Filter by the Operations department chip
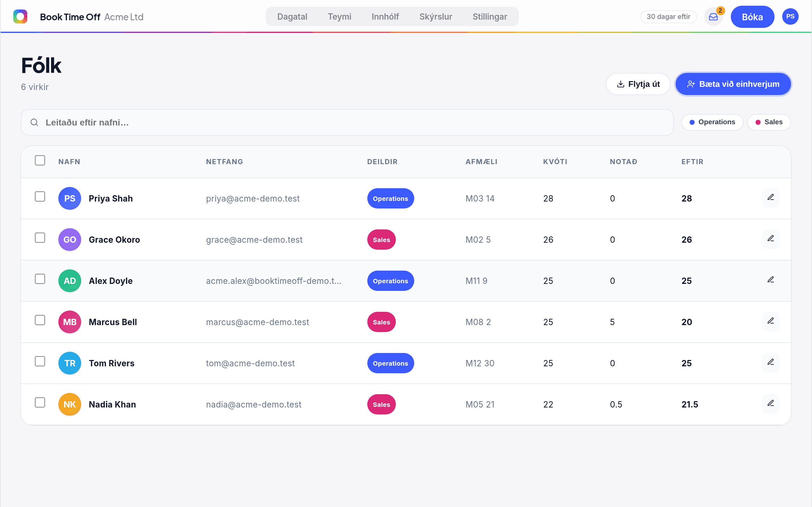Screen dimensions: 812x507 point(712,122)
